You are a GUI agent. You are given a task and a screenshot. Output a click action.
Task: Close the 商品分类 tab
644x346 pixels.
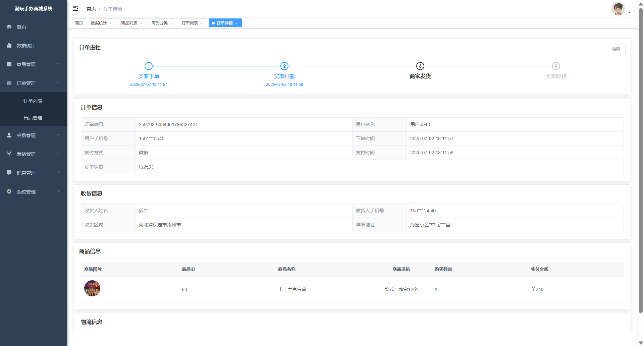click(171, 23)
